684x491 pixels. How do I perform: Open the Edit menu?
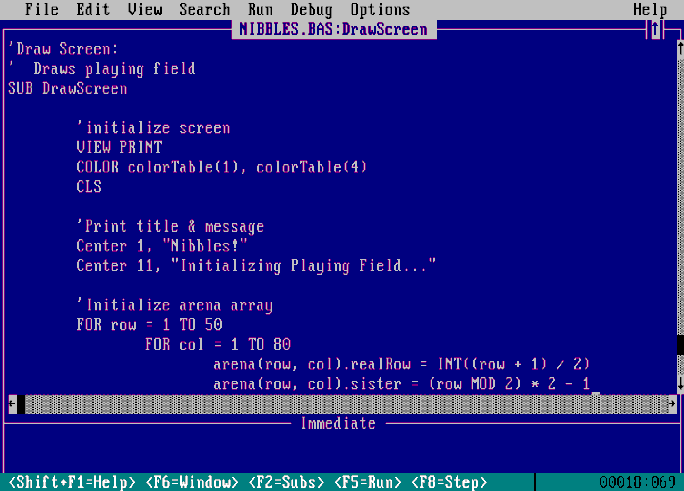coord(93,9)
